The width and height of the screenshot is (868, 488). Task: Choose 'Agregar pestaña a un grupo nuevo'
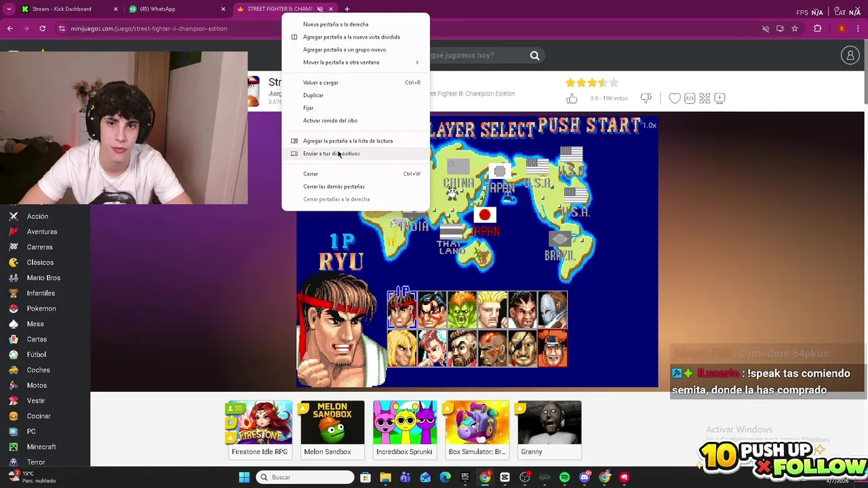click(355, 49)
